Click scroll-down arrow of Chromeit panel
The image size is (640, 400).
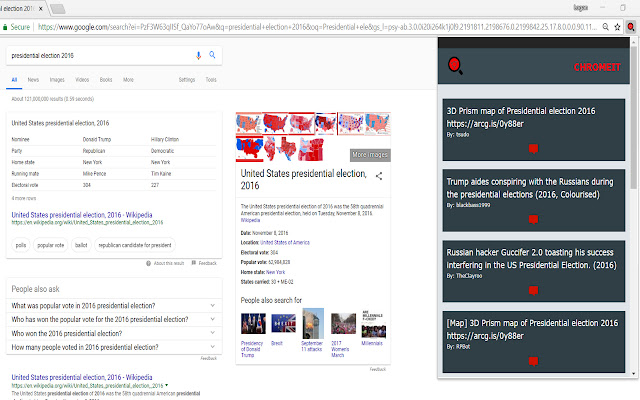click(x=633, y=373)
